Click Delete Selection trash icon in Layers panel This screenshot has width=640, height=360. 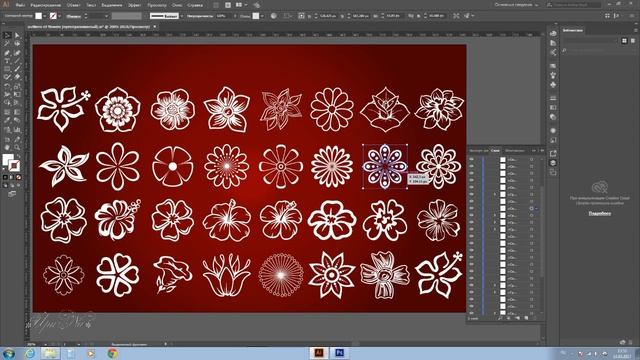tap(535, 318)
